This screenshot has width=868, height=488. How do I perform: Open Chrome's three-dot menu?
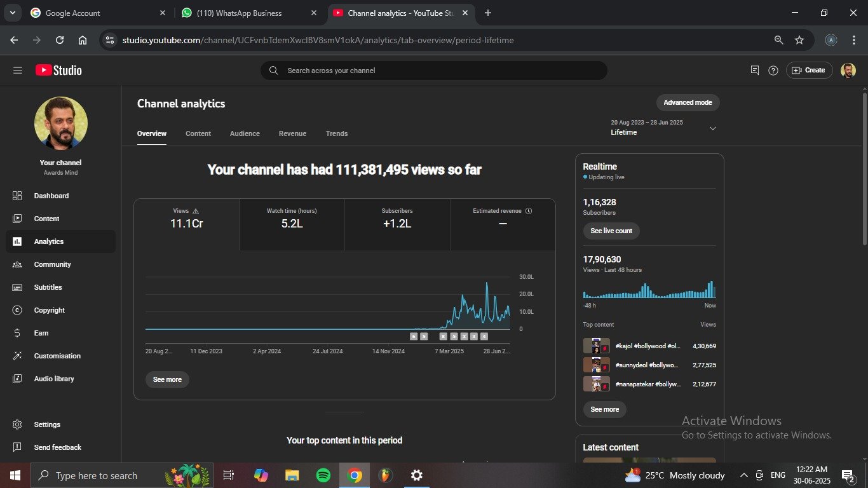[853, 40]
